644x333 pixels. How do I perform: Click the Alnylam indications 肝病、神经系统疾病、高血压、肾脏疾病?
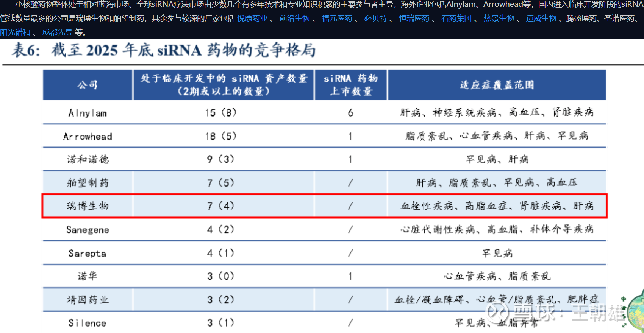pyautogui.click(x=497, y=112)
